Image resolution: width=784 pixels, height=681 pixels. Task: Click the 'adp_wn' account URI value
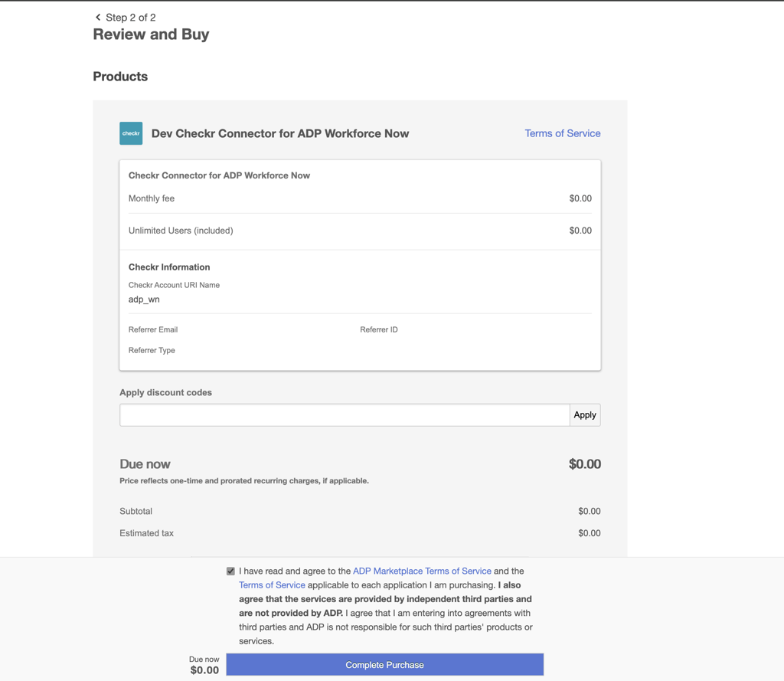144,300
